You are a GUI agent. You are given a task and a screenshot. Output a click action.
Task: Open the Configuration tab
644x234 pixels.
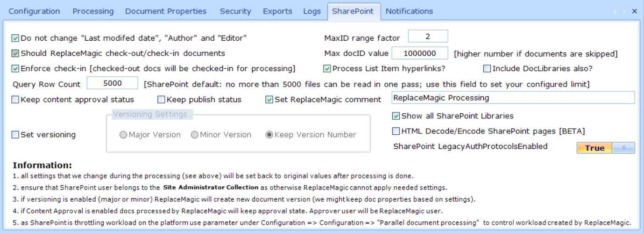coord(35,11)
